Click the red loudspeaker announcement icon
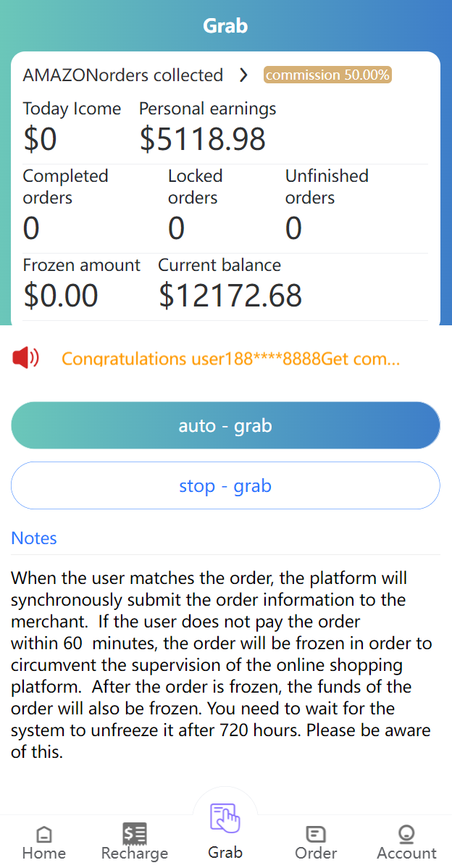This screenshot has height=868, width=452. (25, 358)
